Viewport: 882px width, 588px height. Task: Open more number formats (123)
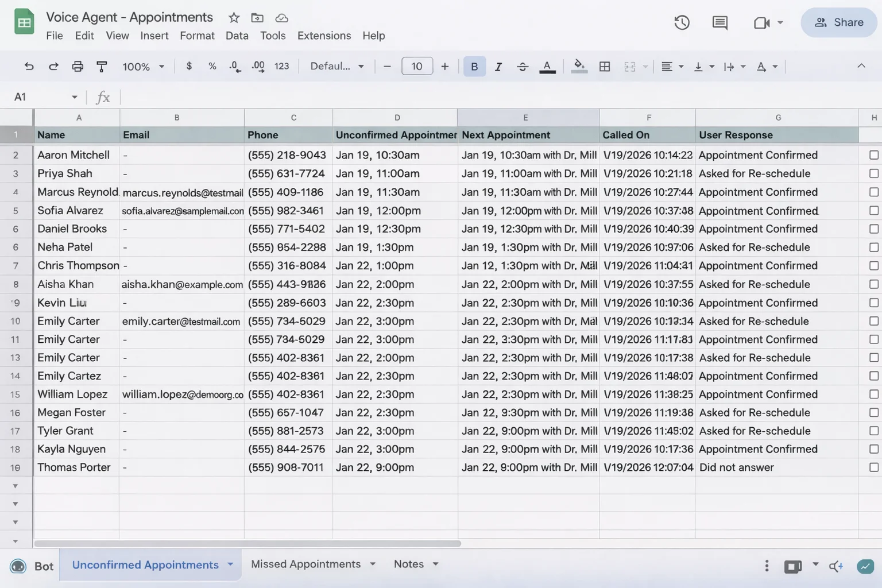pyautogui.click(x=281, y=67)
